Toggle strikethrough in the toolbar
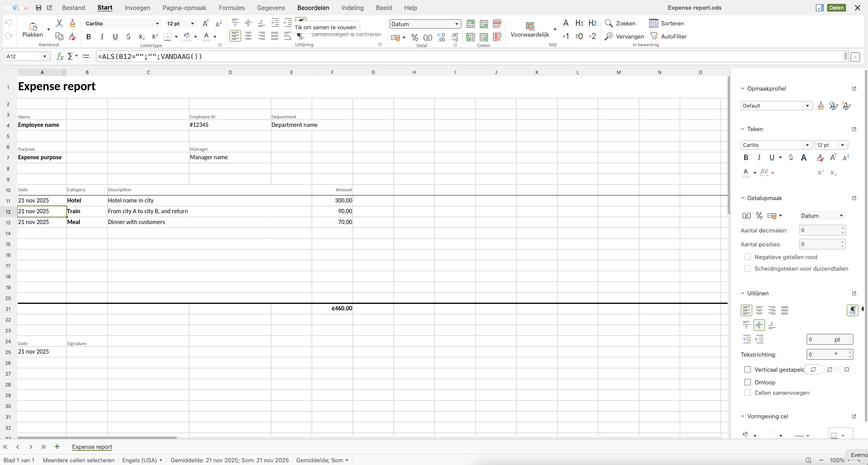Viewport: 868px width, 465px height. coord(128,37)
